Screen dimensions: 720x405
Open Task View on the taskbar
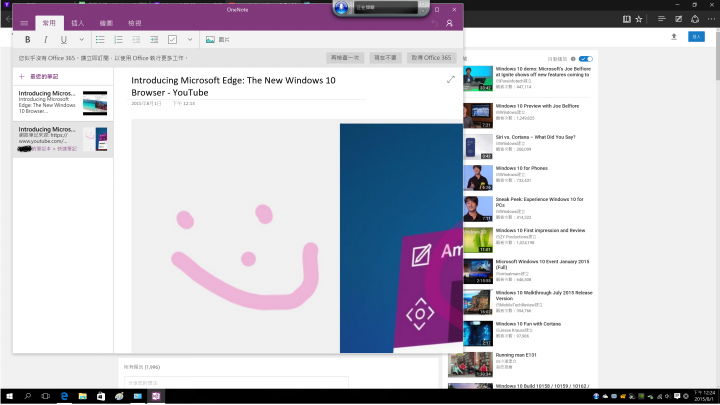click(x=45, y=396)
